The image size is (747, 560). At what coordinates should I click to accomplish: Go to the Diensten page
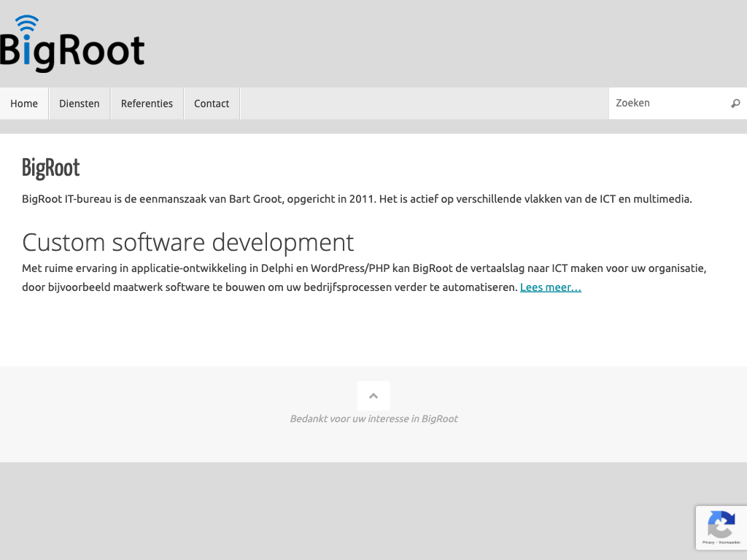80,104
